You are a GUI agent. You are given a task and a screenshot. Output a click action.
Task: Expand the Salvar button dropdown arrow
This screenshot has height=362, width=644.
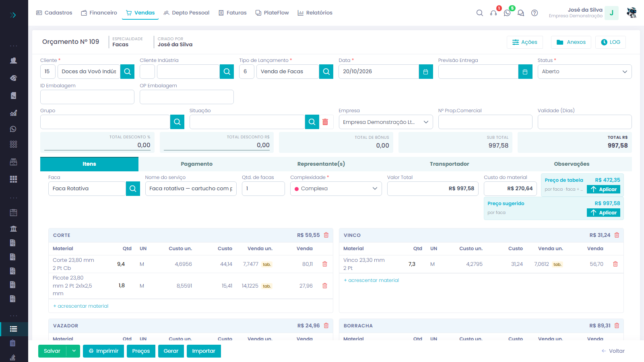[x=74, y=351]
